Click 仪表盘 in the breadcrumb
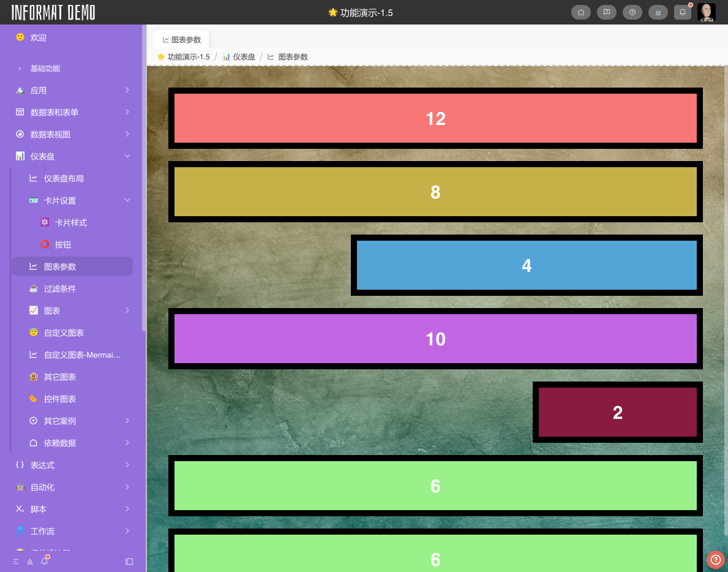This screenshot has height=572, width=728. click(x=244, y=57)
